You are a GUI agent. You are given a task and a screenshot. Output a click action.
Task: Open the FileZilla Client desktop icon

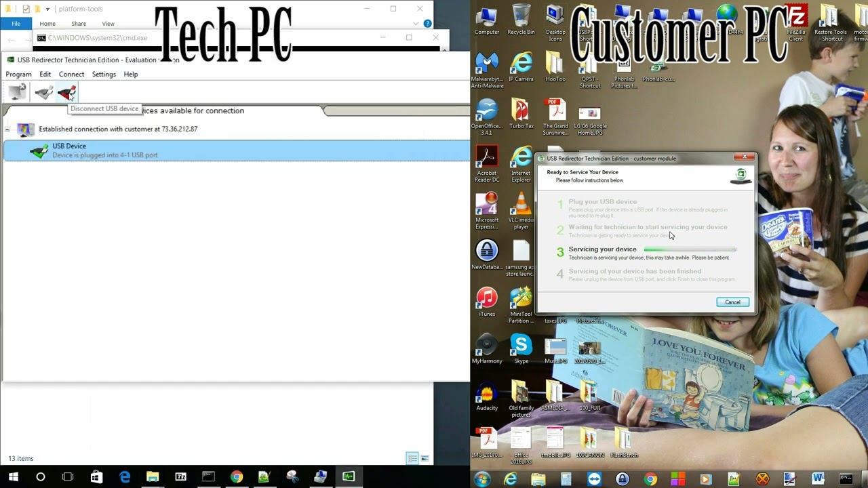pos(796,23)
